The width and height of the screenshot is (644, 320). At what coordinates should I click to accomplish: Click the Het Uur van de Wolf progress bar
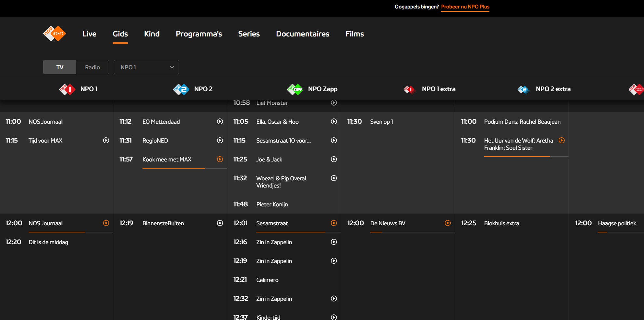(x=526, y=157)
